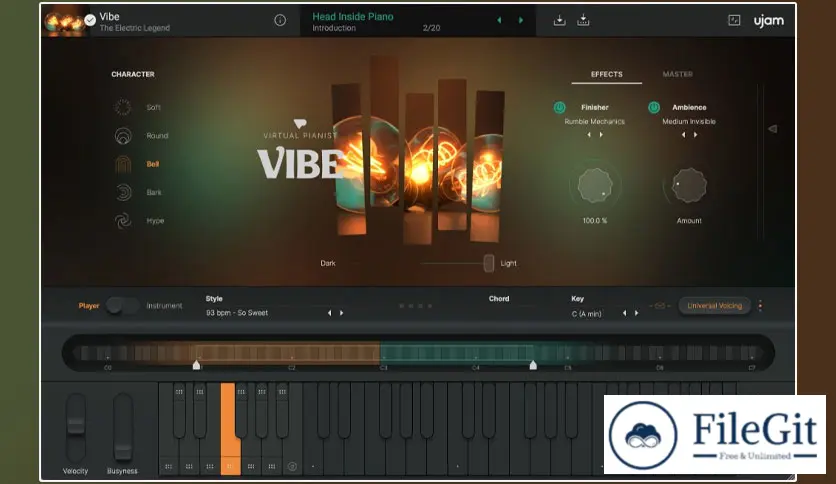Click the Velocity slider

point(76,427)
